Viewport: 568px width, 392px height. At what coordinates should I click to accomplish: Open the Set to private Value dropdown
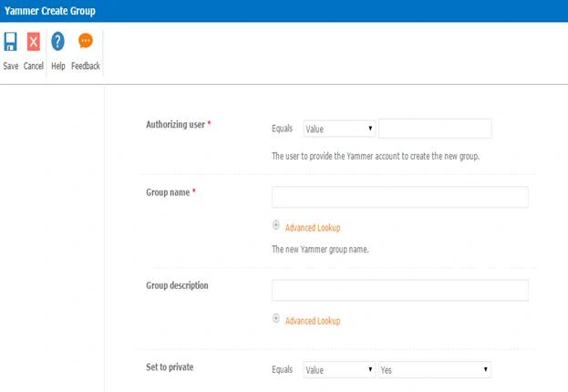pyautogui.click(x=339, y=370)
